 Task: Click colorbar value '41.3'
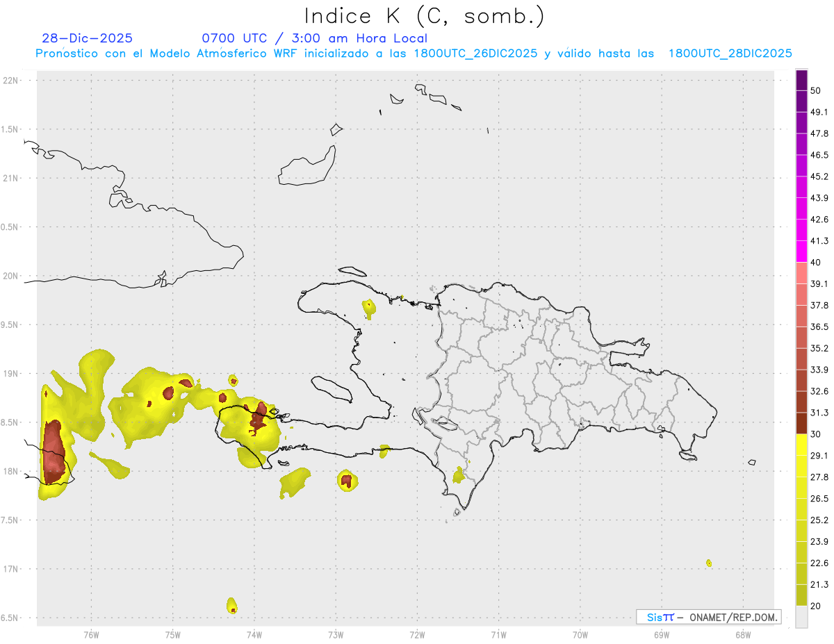point(819,241)
